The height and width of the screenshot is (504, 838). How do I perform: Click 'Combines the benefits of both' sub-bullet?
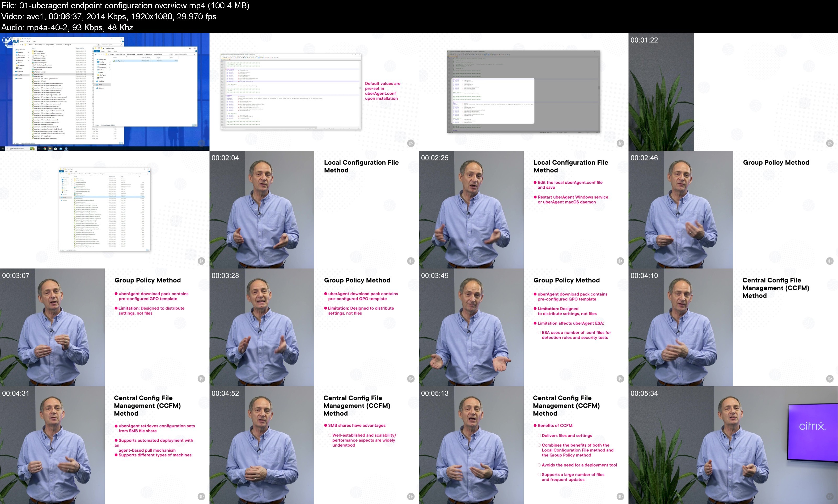click(576, 450)
